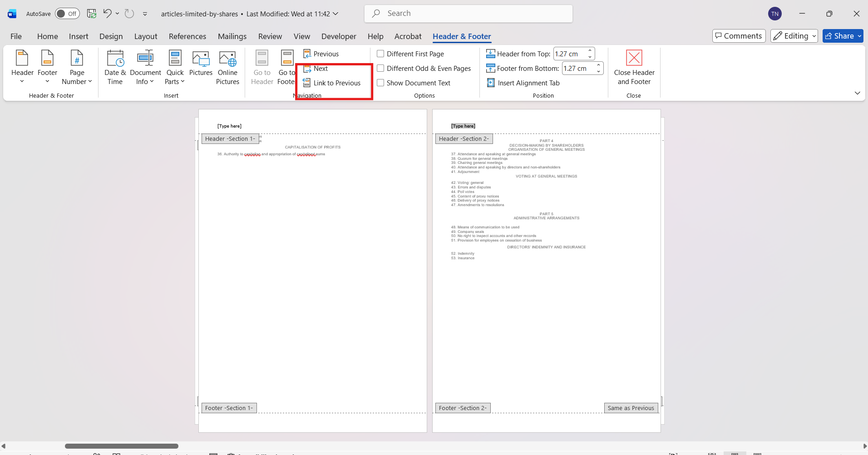Click Close Header and Footer
Viewport: 868px width, 455px height.
coord(634,67)
